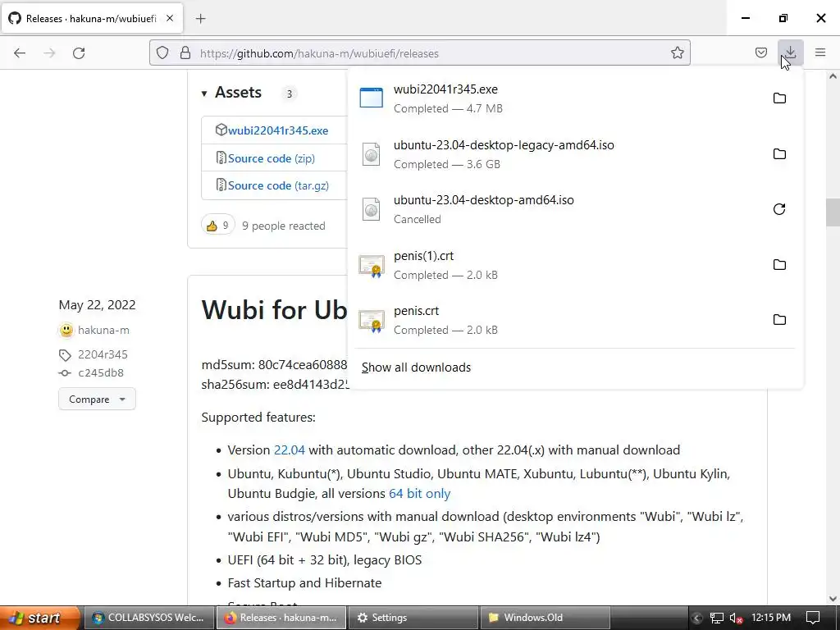The width and height of the screenshot is (840, 630).
Task: Open the notification center icon
Action: coord(813,619)
